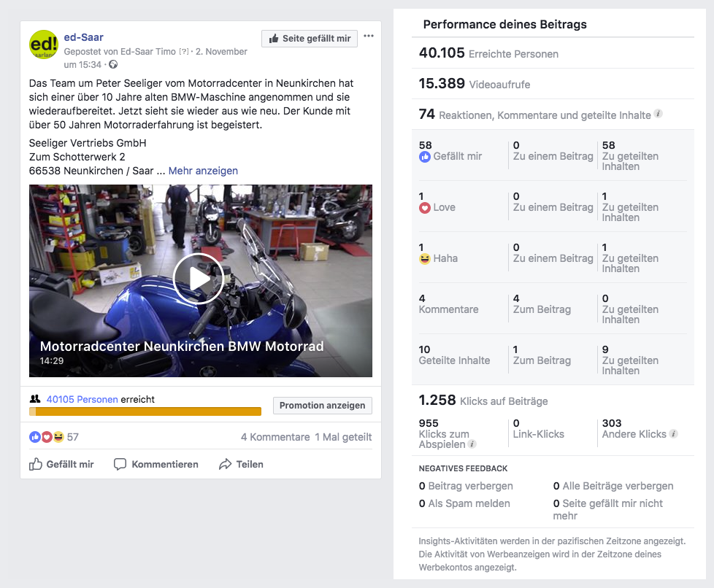Open the post options three-dot menu
This screenshot has width=714, height=588.
369,36
